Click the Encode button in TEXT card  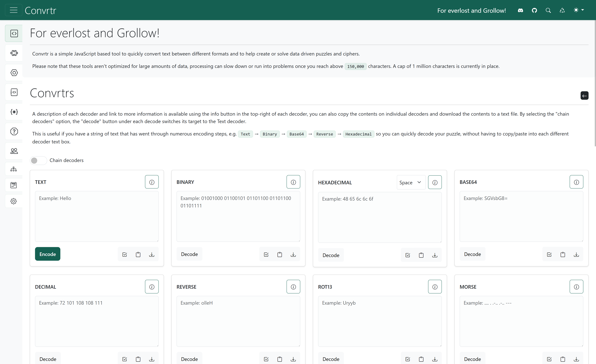click(x=48, y=254)
